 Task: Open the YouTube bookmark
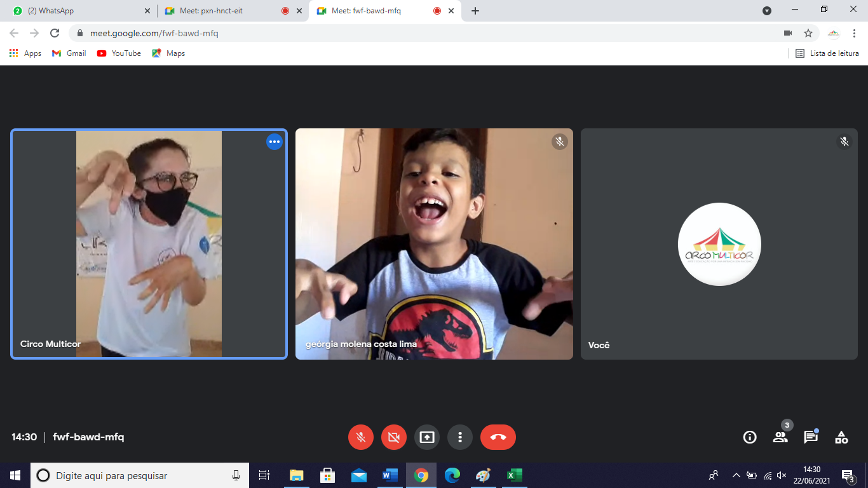pyautogui.click(x=118, y=53)
